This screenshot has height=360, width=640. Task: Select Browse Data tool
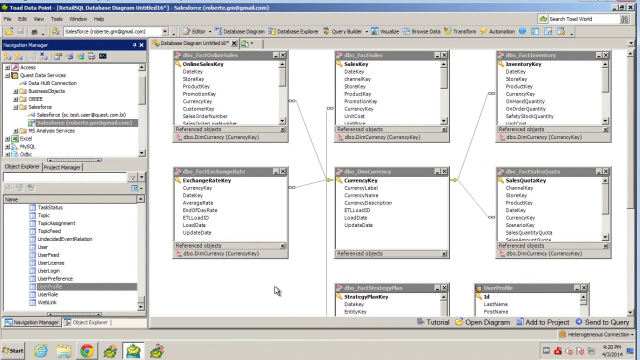421,31
